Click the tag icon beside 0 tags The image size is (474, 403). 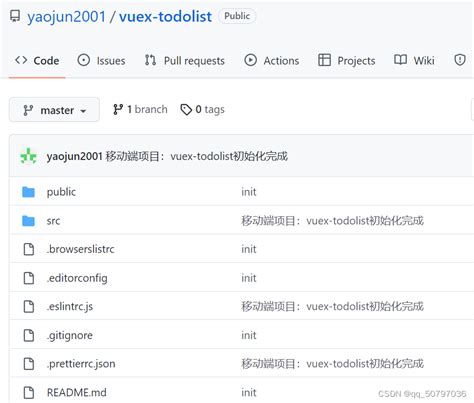click(186, 109)
